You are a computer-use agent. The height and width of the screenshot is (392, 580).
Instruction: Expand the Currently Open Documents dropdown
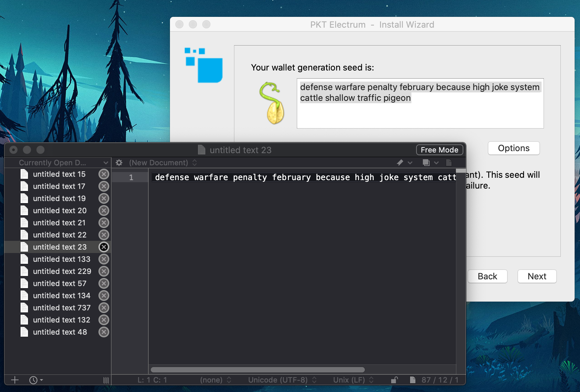[x=106, y=163]
